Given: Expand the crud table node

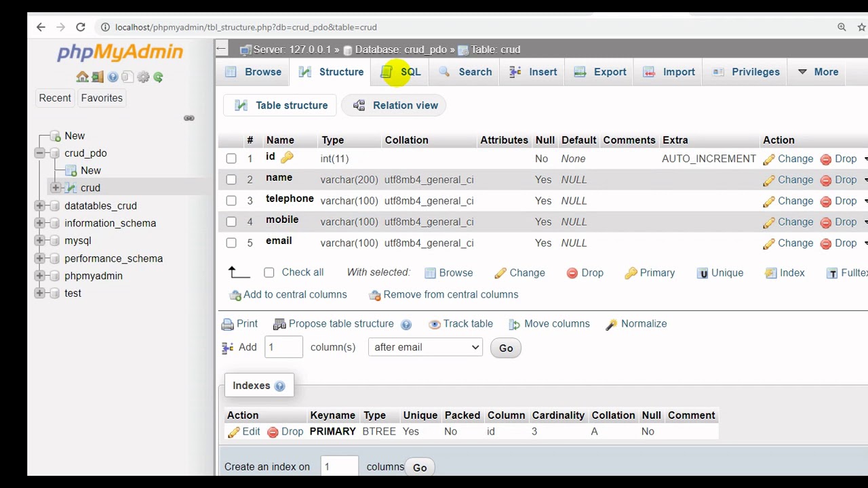Looking at the screenshot, I should click(x=56, y=188).
